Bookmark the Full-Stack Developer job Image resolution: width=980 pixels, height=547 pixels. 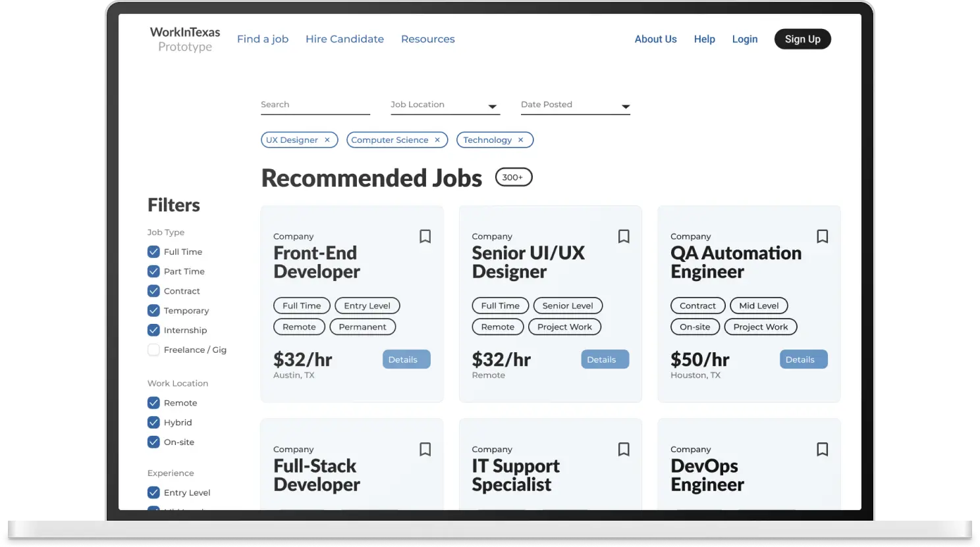tap(425, 450)
